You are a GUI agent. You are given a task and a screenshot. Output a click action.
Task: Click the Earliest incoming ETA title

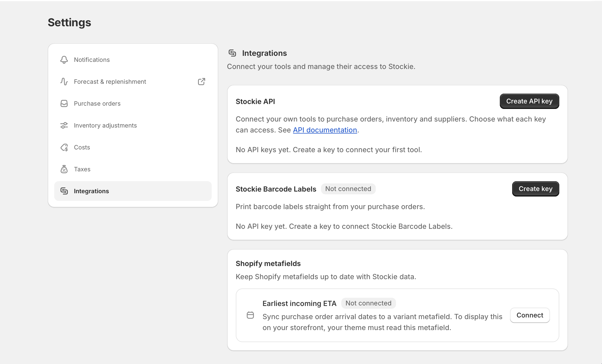point(299,304)
